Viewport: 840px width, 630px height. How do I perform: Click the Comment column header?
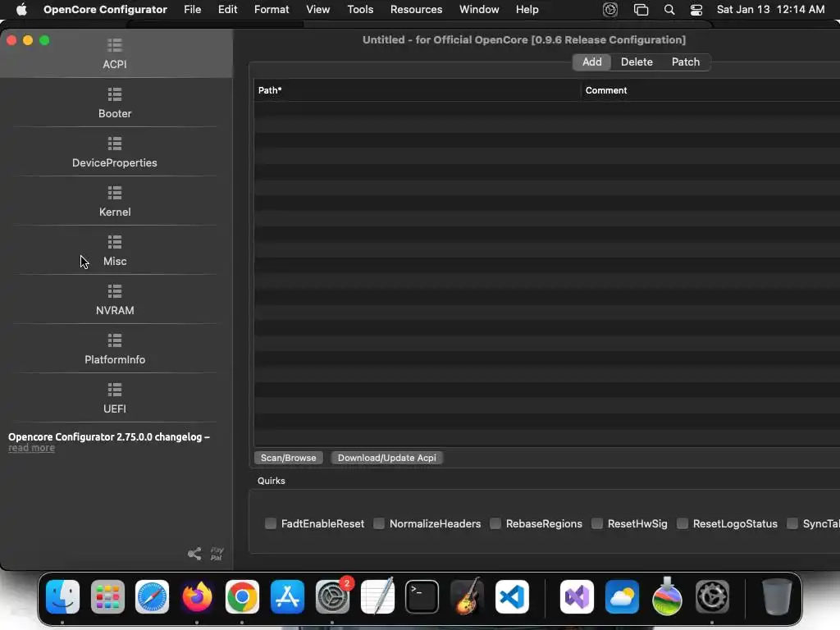711,90
